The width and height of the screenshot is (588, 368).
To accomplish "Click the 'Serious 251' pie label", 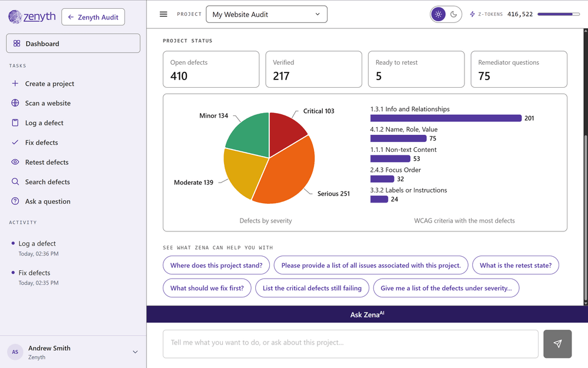I will tap(333, 194).
